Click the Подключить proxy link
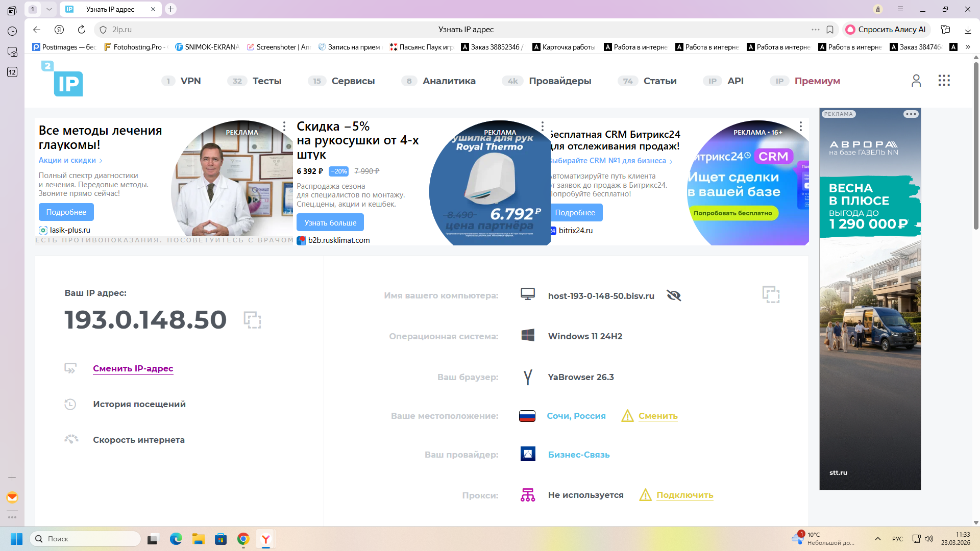 [x=684, y=495]
